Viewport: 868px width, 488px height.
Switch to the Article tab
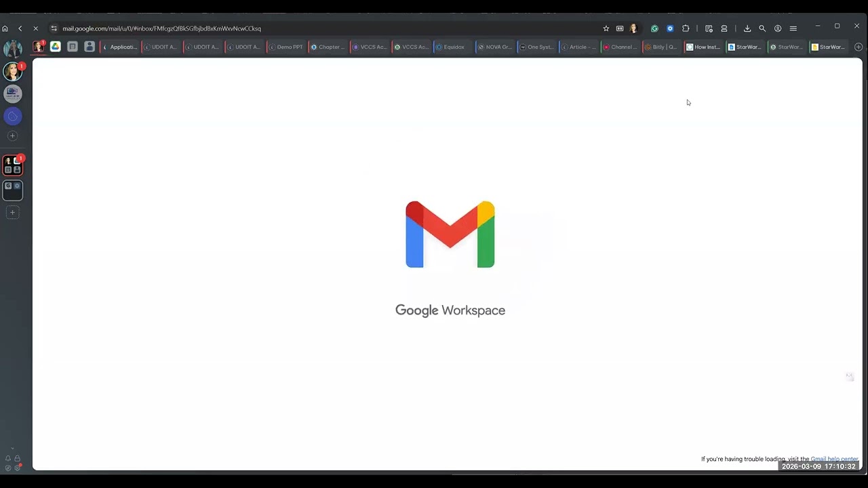coord(578,47)
